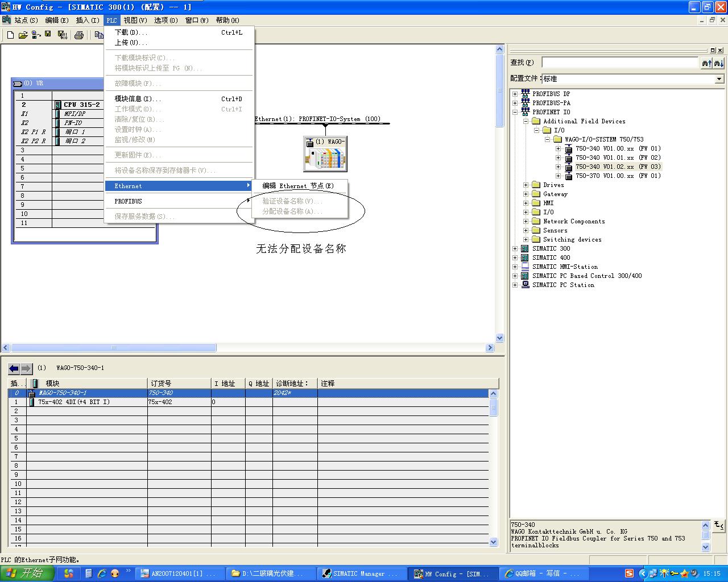Expand the PROFIBUS DP tree node
Image resolution: width=728 pixels, height=582 pixels.
pyautogui.click(x=515, y=94)
